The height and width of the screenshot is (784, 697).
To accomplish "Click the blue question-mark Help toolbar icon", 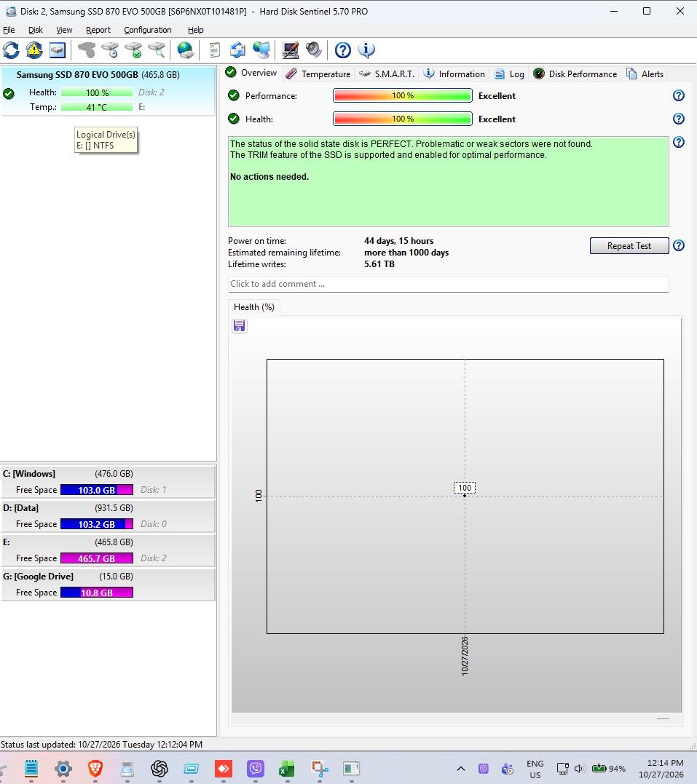I will click(343, 50).
